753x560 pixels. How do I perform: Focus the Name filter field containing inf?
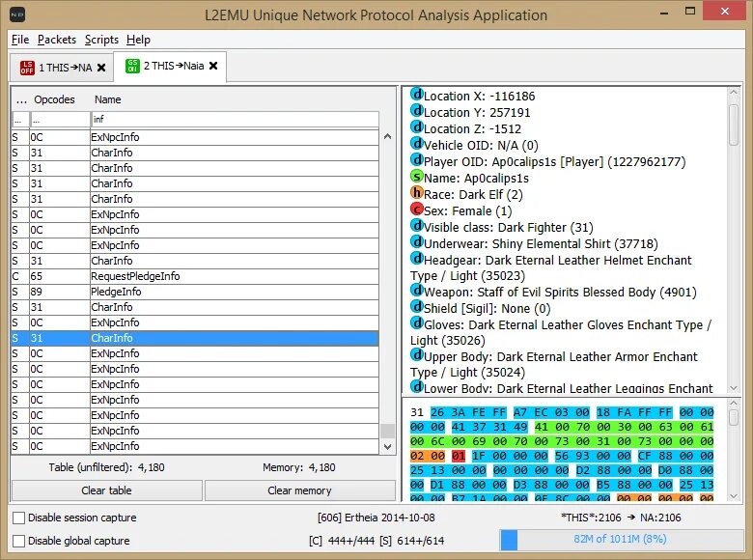[235, 119]
